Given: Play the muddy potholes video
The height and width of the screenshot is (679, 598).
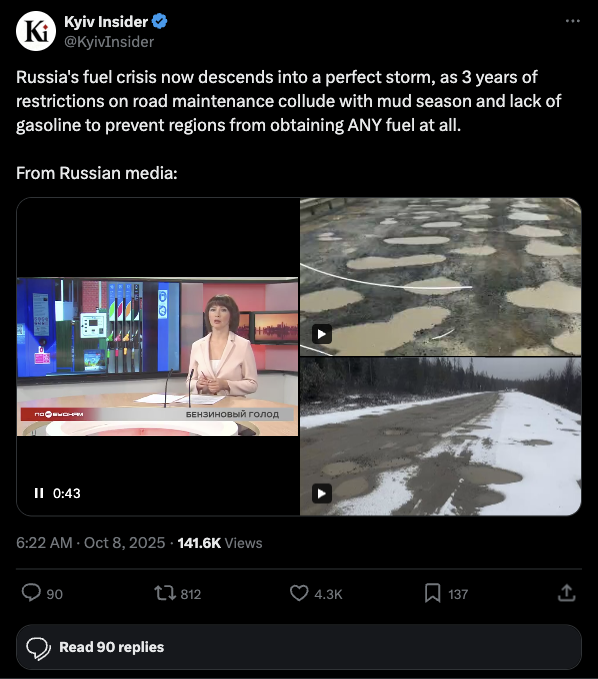Looking at the screenshot, I should [322, 334].
